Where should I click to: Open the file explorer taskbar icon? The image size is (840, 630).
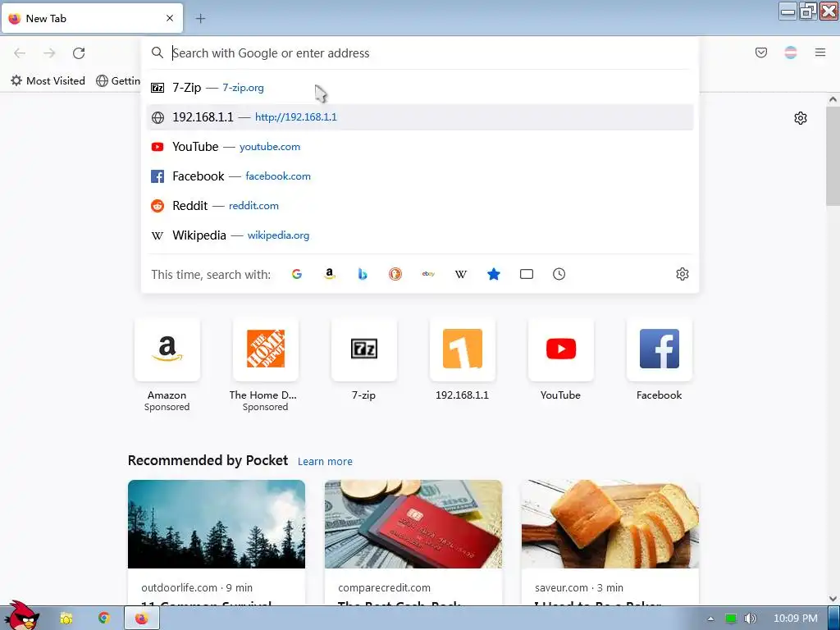point(66,619)
